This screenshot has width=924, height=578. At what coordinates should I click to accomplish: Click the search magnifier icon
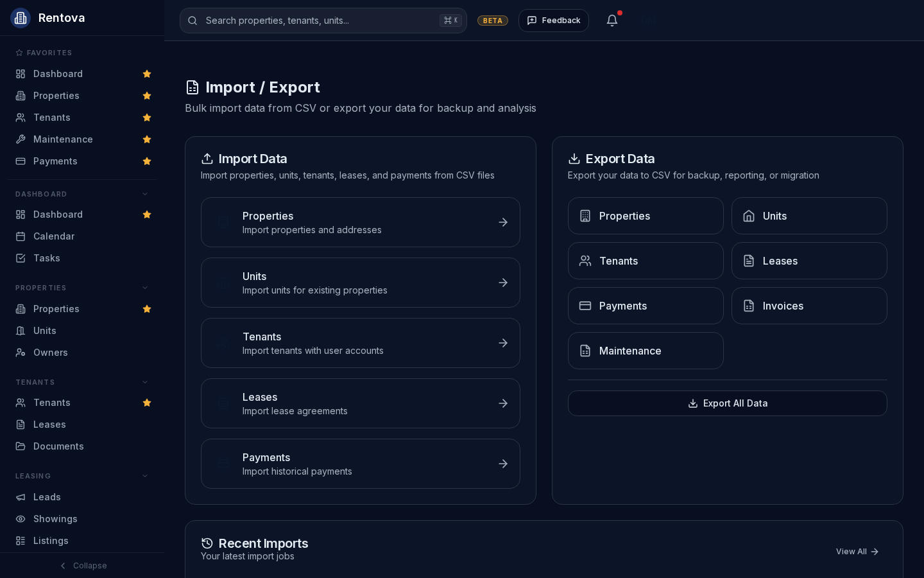point(193,21)
